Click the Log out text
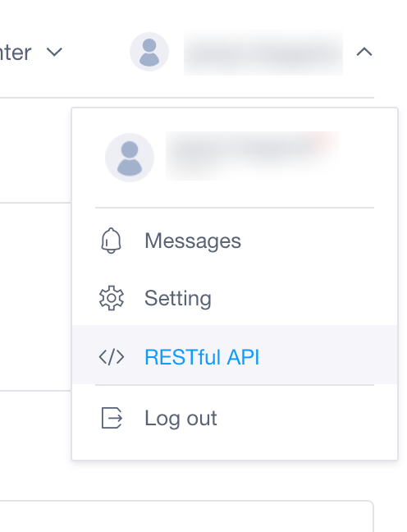Screen dimensions: 407x532 (x=181, y=418)
